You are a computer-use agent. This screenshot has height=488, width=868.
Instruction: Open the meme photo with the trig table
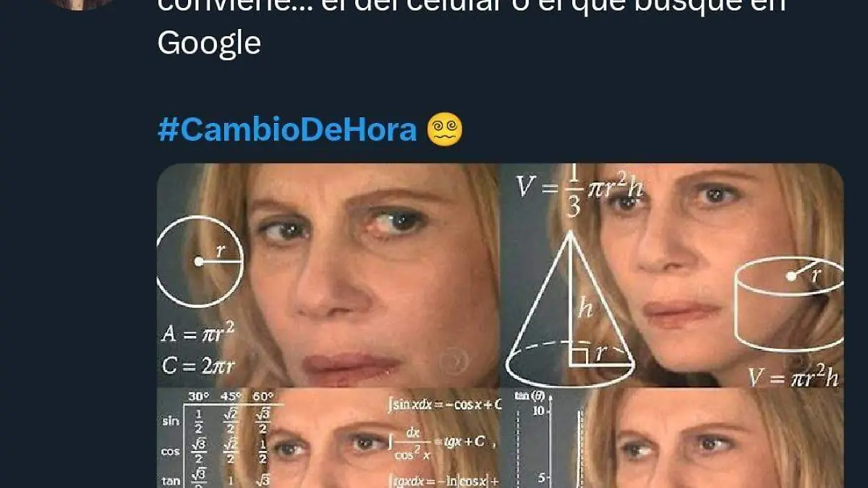pos(328,439)
